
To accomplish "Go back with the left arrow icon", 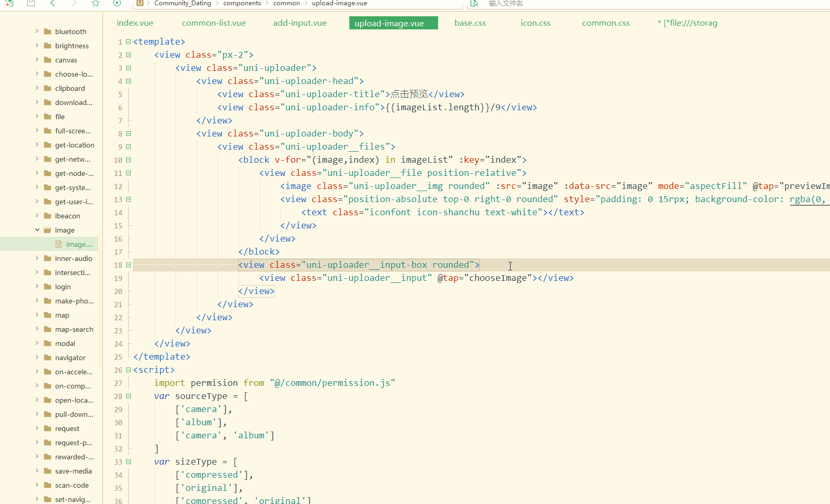I will click(53, 3).
